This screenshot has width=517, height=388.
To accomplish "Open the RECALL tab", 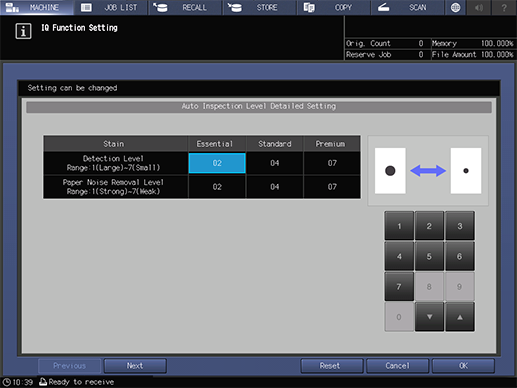I will coord(185,7).
